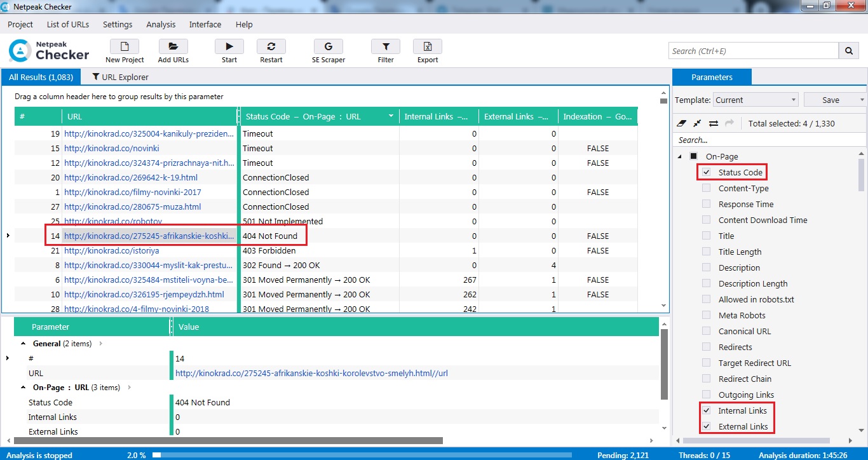Click the collapse-all arrows icon in Parameters
This screenshot has height=460, width=868.
[697, 123]
